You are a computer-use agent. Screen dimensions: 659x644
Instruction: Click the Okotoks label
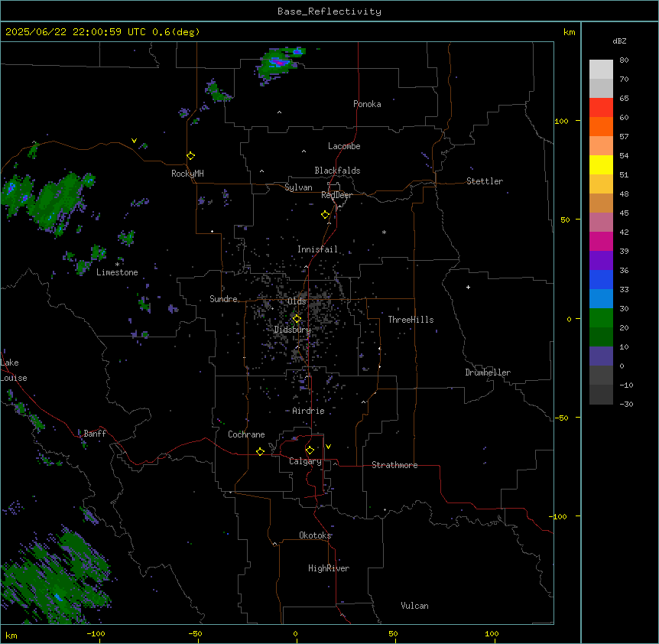coord(315,535)
